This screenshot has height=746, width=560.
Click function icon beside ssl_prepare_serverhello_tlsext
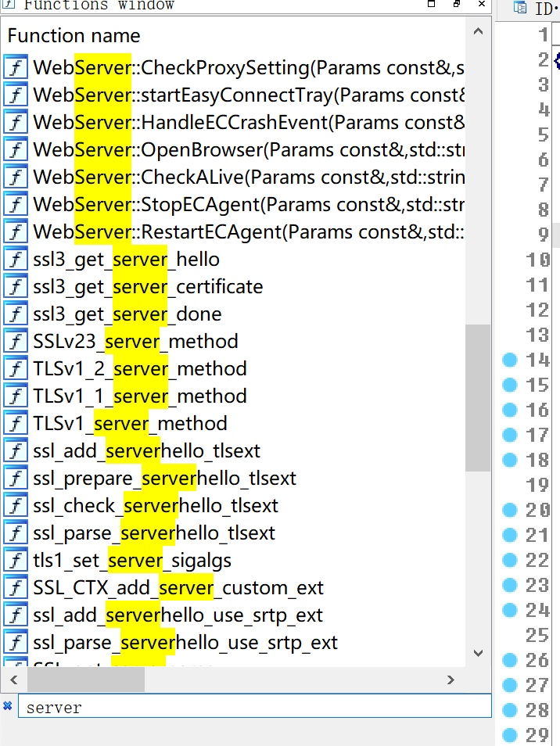coord(16,478)
